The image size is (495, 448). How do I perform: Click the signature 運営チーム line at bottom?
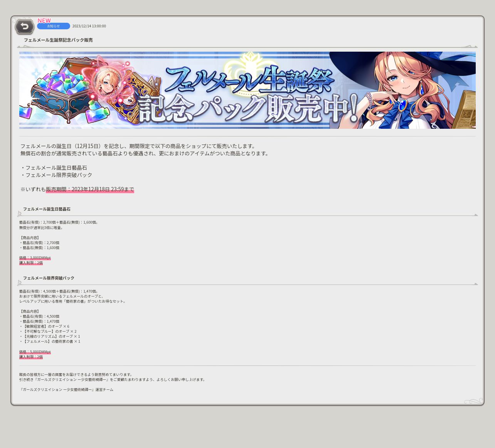coord(66,390)
